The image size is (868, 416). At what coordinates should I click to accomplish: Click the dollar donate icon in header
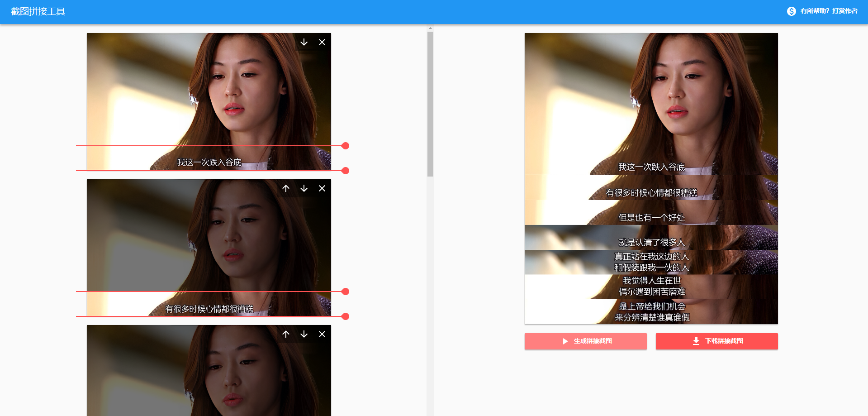pyautogui.click(x=792, y=11)
